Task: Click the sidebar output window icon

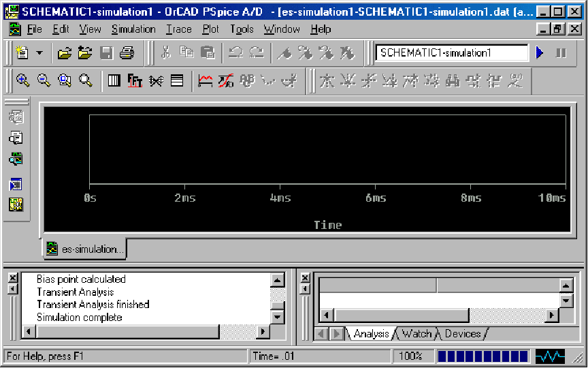Action: 16,185
